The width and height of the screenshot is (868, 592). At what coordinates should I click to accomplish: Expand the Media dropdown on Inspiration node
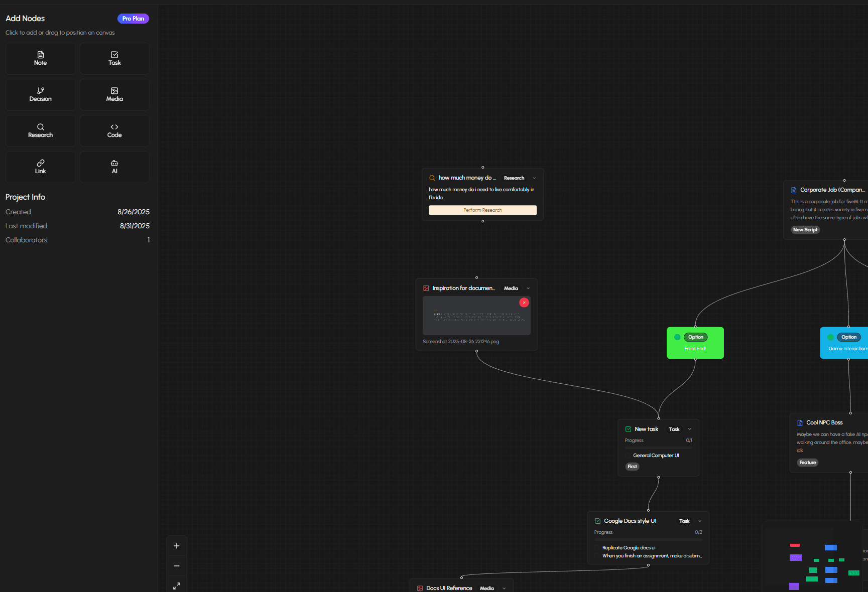[528, 288]
